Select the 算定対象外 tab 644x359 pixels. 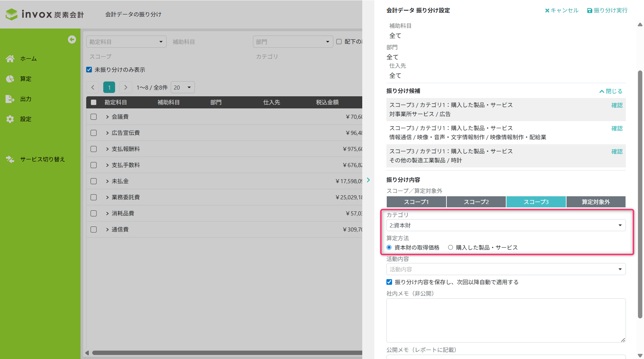click(x=596, y=202)
